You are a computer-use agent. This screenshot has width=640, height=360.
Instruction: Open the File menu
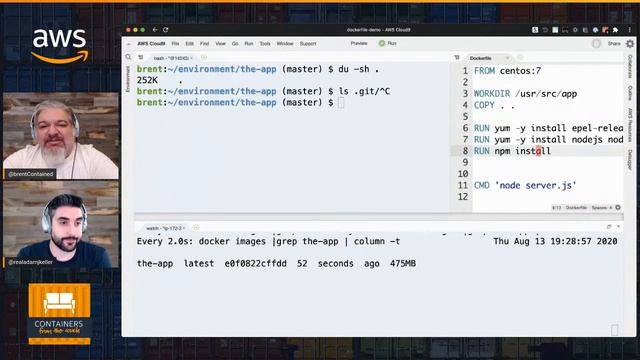point(175,44)
